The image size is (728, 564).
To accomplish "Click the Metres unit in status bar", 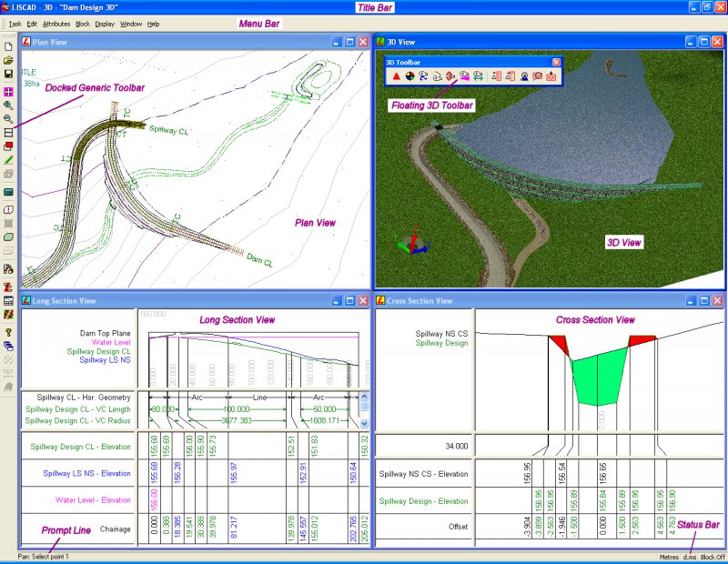I will point(669,557).
